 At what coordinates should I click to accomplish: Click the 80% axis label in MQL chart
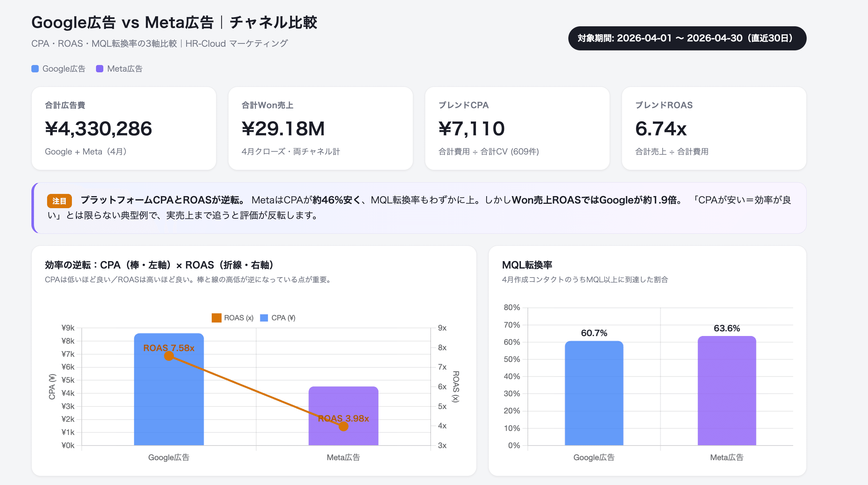[x=512, y=308]
